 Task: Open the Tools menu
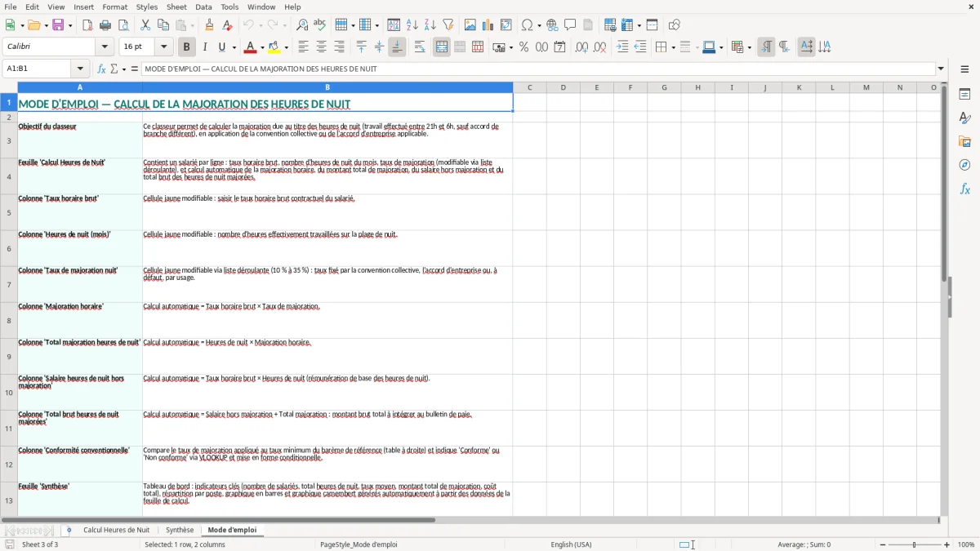click(x=229, y=7)
